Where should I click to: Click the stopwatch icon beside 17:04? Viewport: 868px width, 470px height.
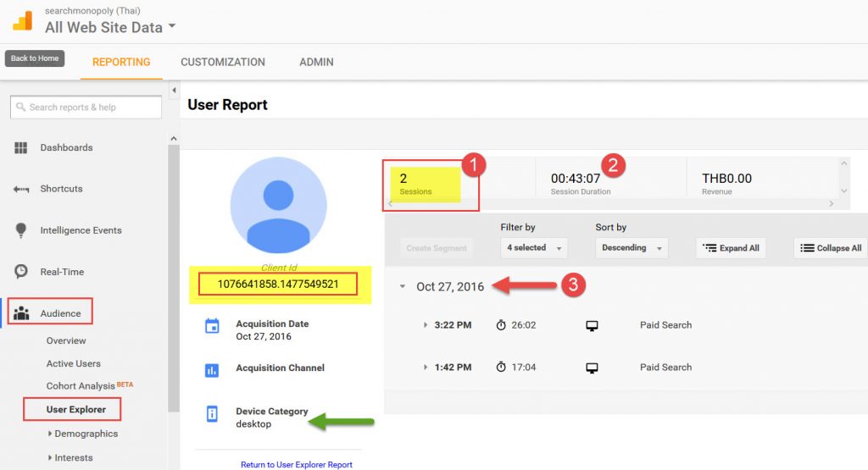pyautogui.click(x=501, y=367)
